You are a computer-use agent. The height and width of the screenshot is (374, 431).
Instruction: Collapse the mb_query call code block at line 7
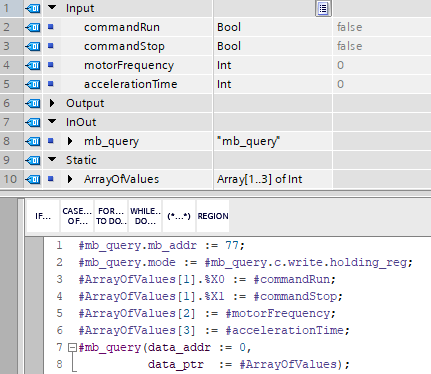pyautogui.click(x=72, y=348)
